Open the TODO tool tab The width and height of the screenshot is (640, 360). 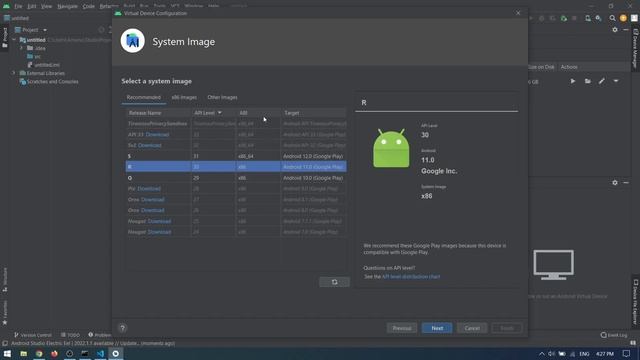click(x=70, y=335)
